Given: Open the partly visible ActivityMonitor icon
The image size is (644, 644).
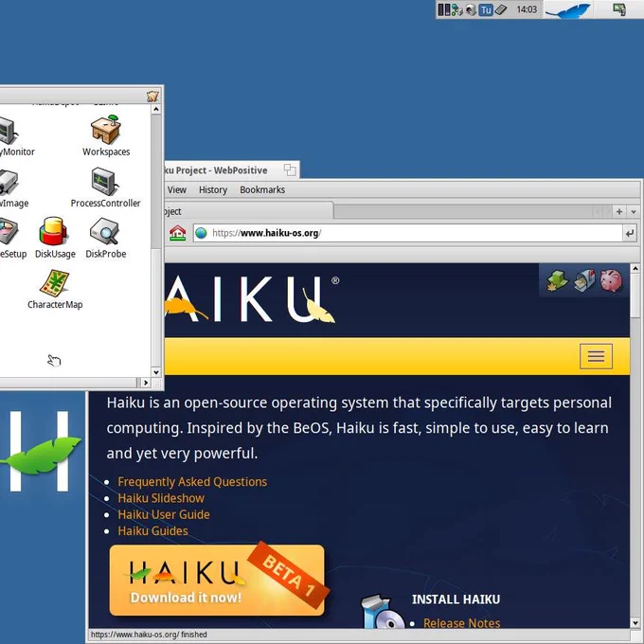Looking at the screenshot, I should coord(9,131).
